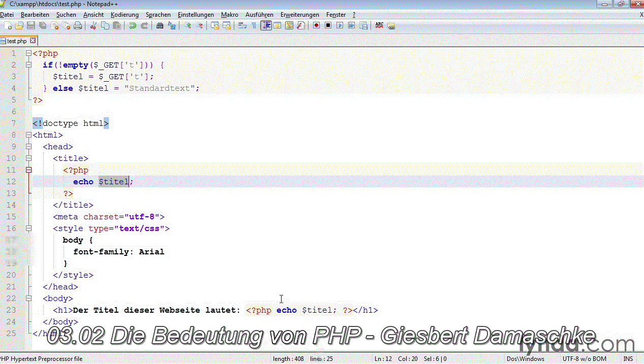Screen dimensions: 644x364
Task: Click the 'font-family: Arial' text
Action: pyautogui.click(x=119, y=252)
